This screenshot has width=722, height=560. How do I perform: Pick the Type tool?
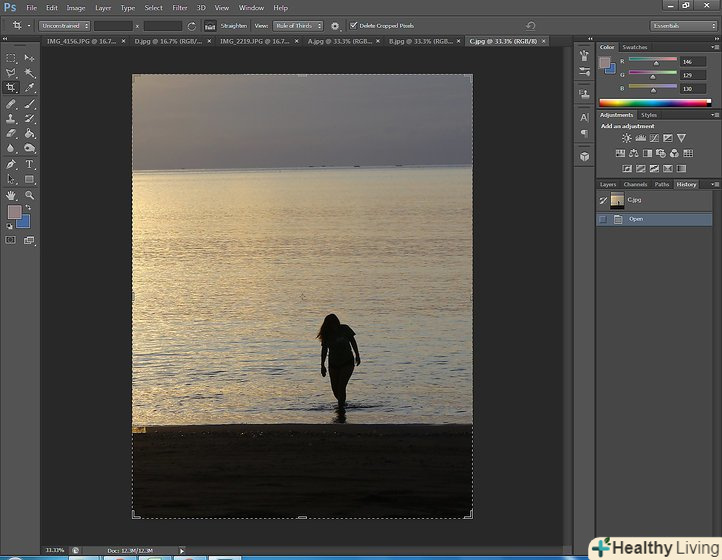[x=29, y=164]
